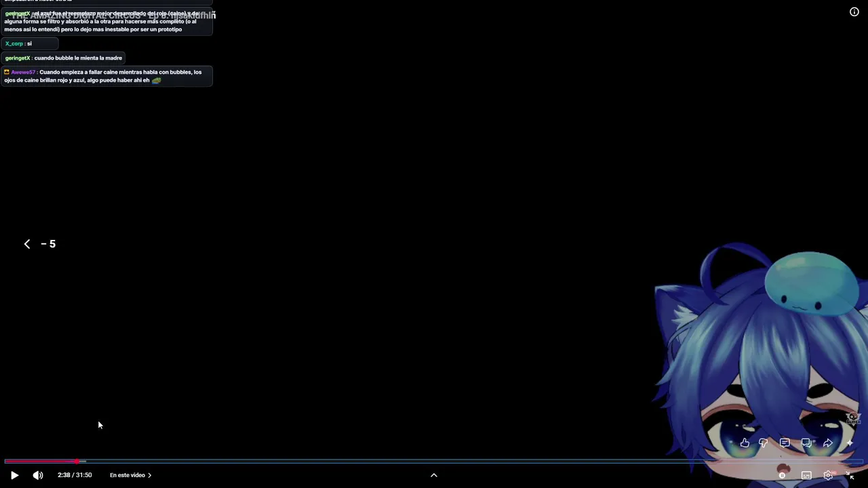Share the video with the arrow icon
Image resolution: width=868 pixels, height=488 pixels.
coord(828,443)
